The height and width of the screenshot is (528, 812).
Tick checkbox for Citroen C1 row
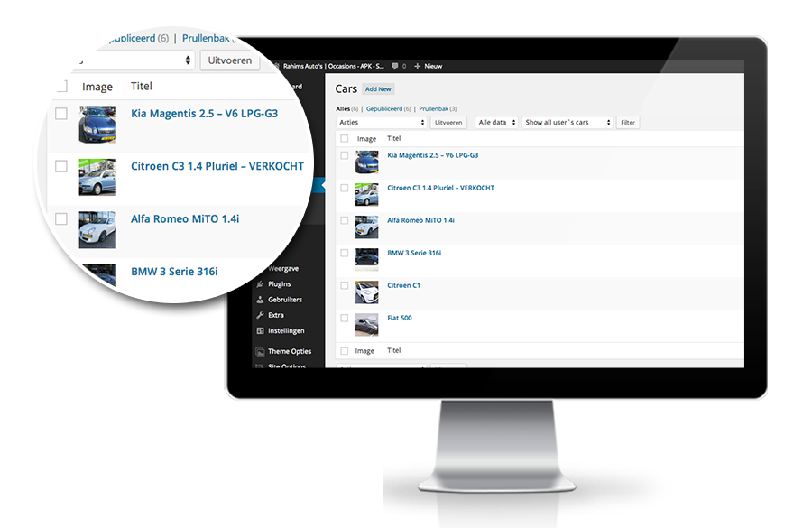coord(345,285)
